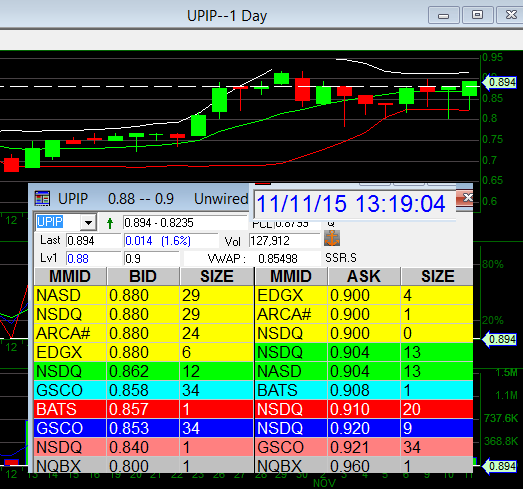Select the NASD 0.904 ask row
This screenshot has width=523, height=489.
pos(364,371)
